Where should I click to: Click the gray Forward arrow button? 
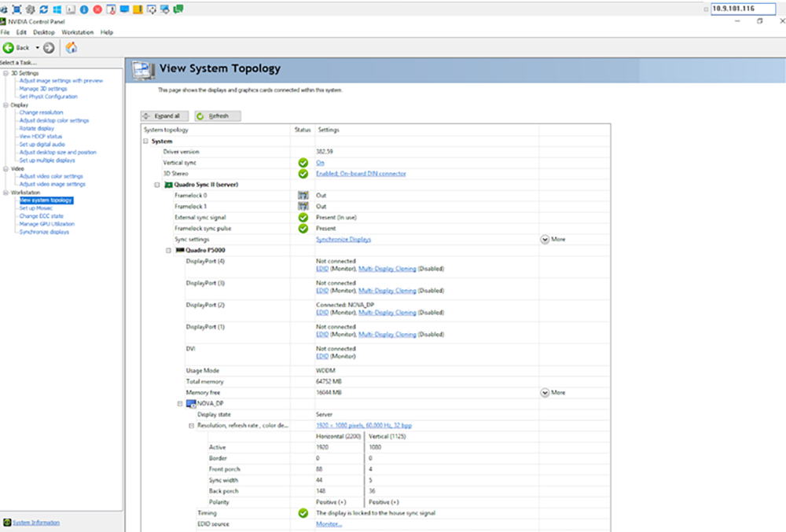[x=49, y=48]
